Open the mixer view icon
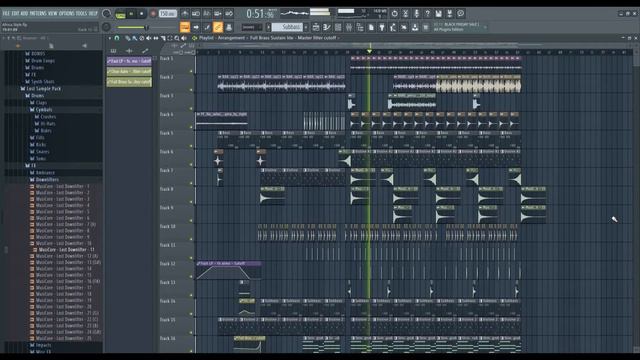This screenshot has height=360, width=640. tap(349, 27)
